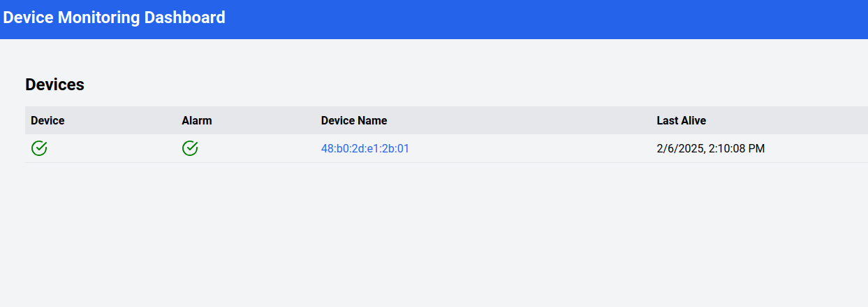Click the word Dashboard in the title
This screenshot has width=868, height=307.
pyautogui.click(x=185, y=17)
